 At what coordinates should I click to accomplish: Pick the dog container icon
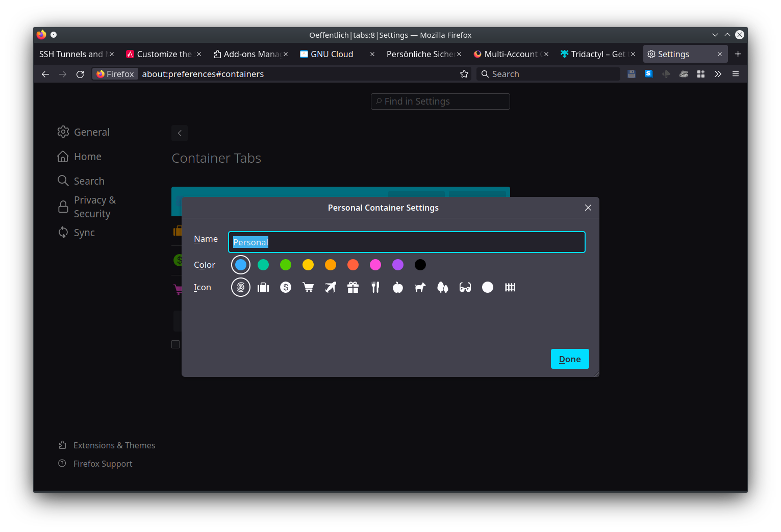420,287
